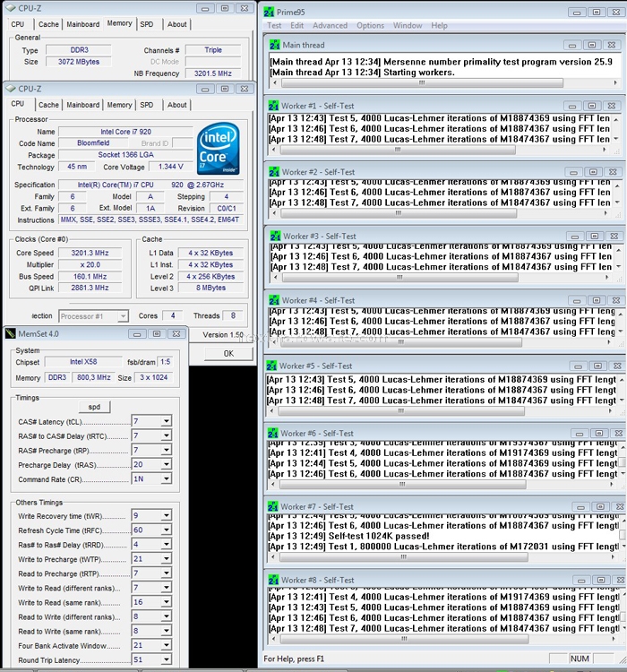
Task: Open the Options menu in Prime95
Action: [x=370, y=25]
